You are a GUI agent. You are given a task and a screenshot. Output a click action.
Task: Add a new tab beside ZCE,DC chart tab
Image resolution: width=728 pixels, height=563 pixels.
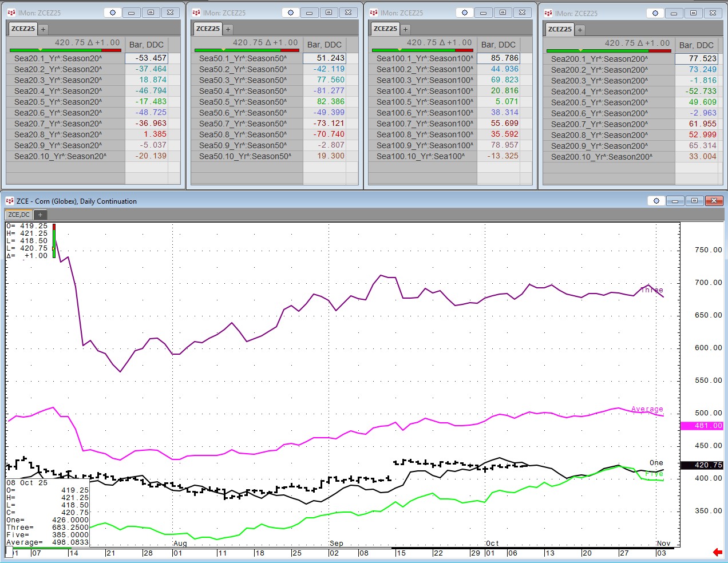coord(40,215)
